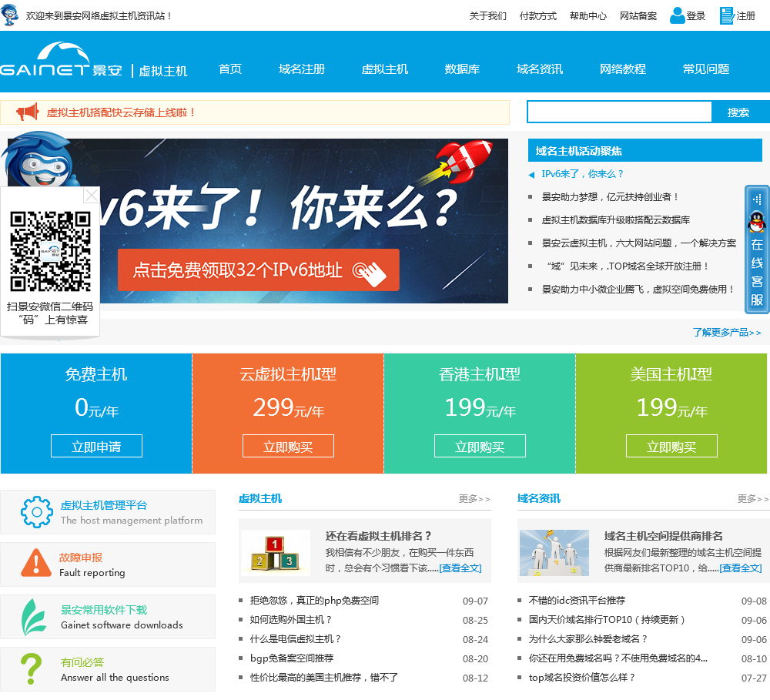
Task: Open 首页 in navigation bar
Action: click(230, 69)
